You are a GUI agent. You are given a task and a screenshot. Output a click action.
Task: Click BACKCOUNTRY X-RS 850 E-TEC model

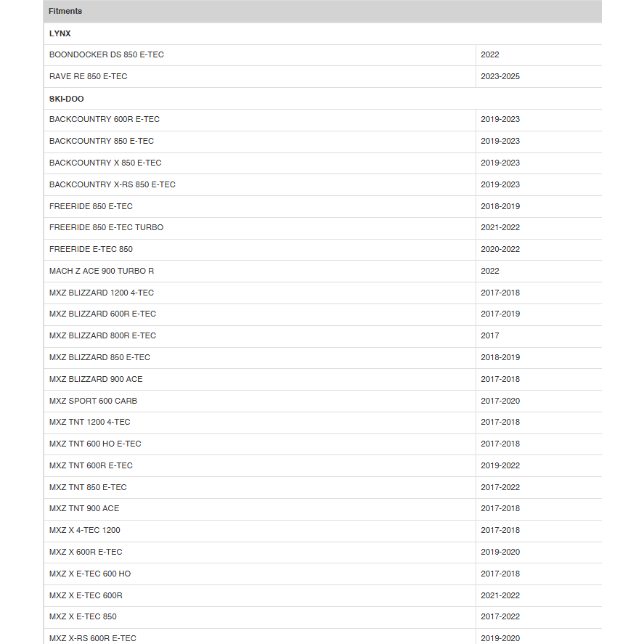112,184
